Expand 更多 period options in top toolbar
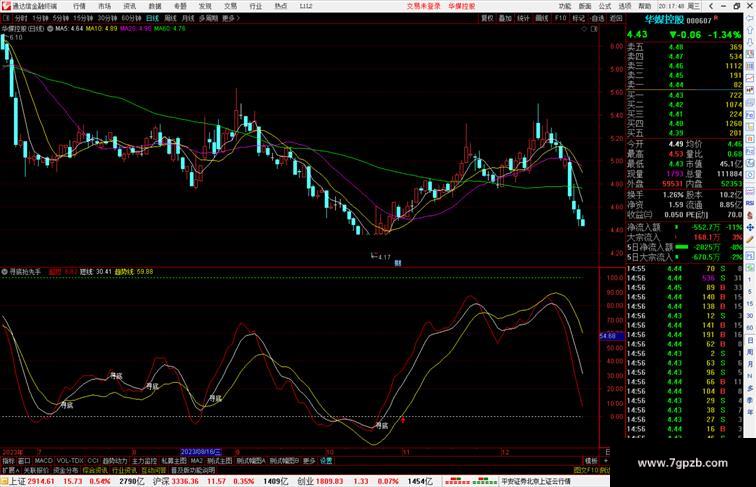The height and width of the screenshot is (487, 756). pyautogui.click(x=230, y=18)
